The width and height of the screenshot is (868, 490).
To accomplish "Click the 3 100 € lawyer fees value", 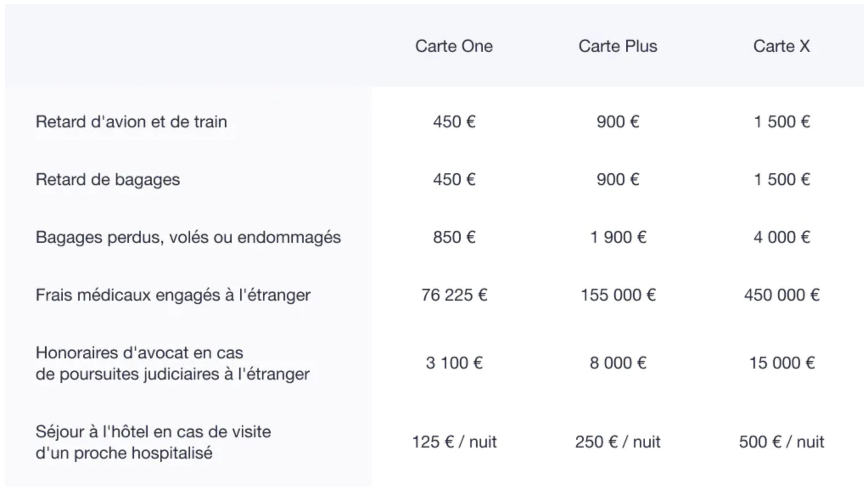I will coord(454,363).
